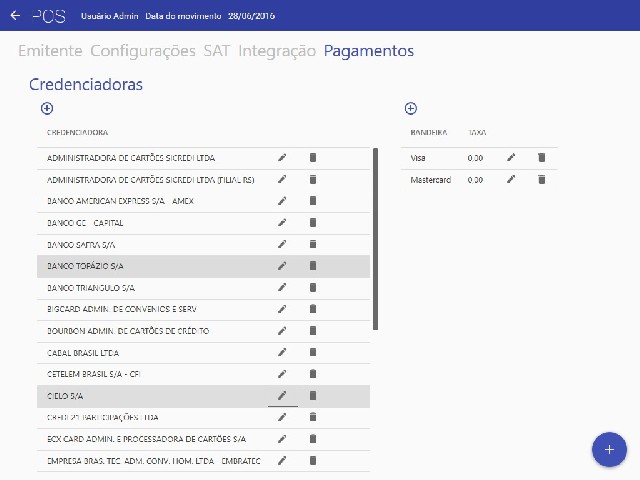Image resolution: width=640 pixels, height=480 pixels.
Task: Go back with the arrow icon
Action: pos(15,16)
